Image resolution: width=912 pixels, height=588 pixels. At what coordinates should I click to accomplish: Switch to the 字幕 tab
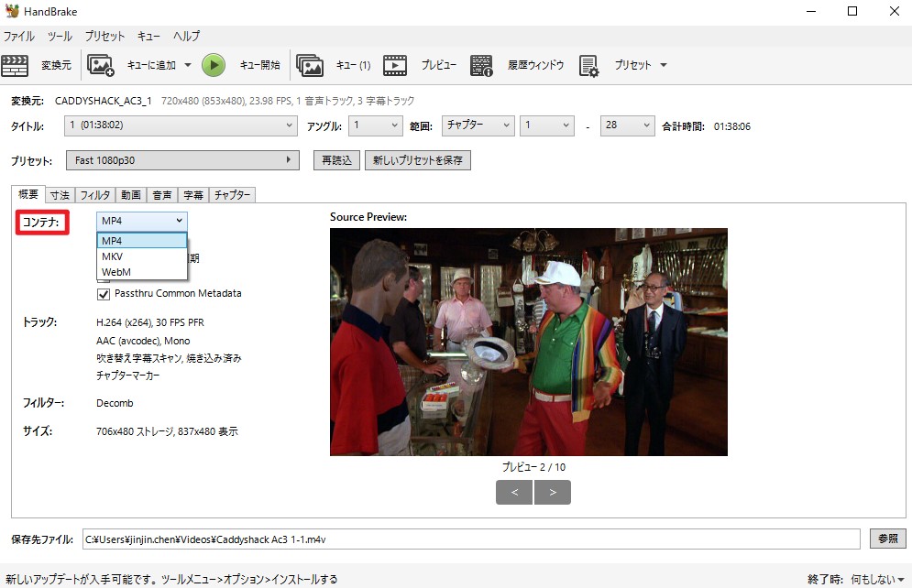(193, 195)
